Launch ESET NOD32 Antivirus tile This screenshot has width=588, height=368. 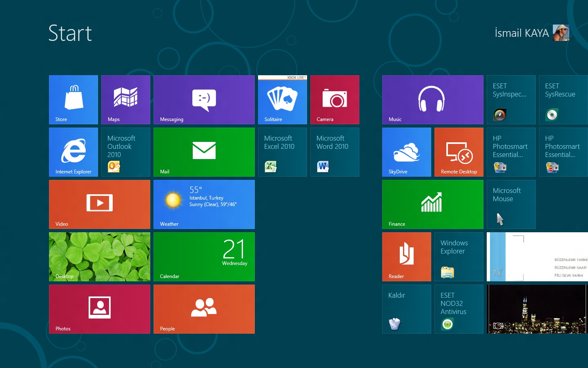(x=459, y=309)
